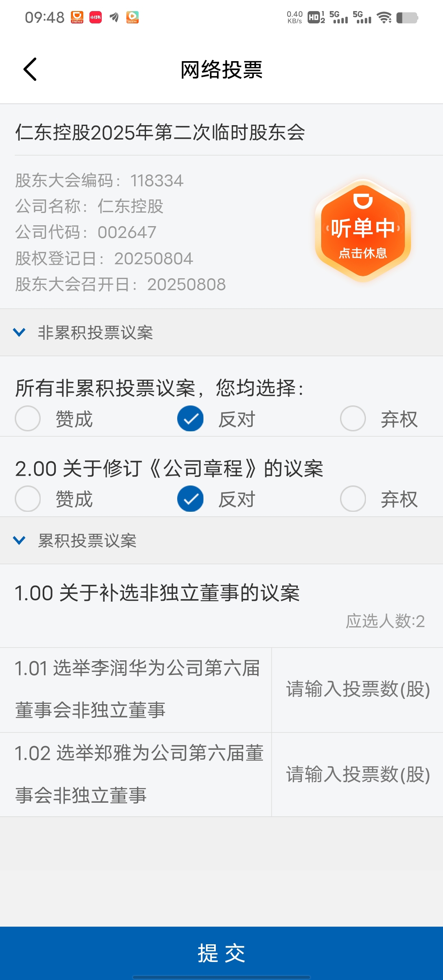The width and height of the screenshot is (443, 980).
Task: Collapse the 非累积投票议案 section
Action: coord(221,332)
